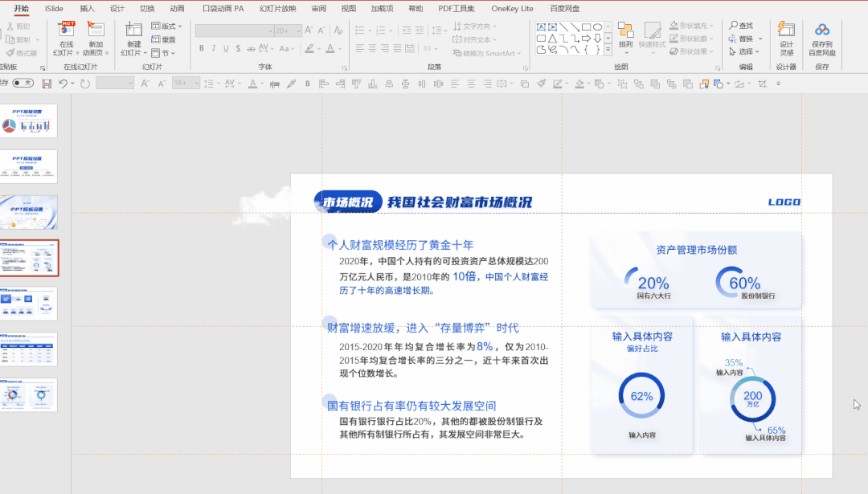The width and height of the screenshot is (868, 494).
Task: Open the OneKey Lite tab
Action: click(512, 8)
